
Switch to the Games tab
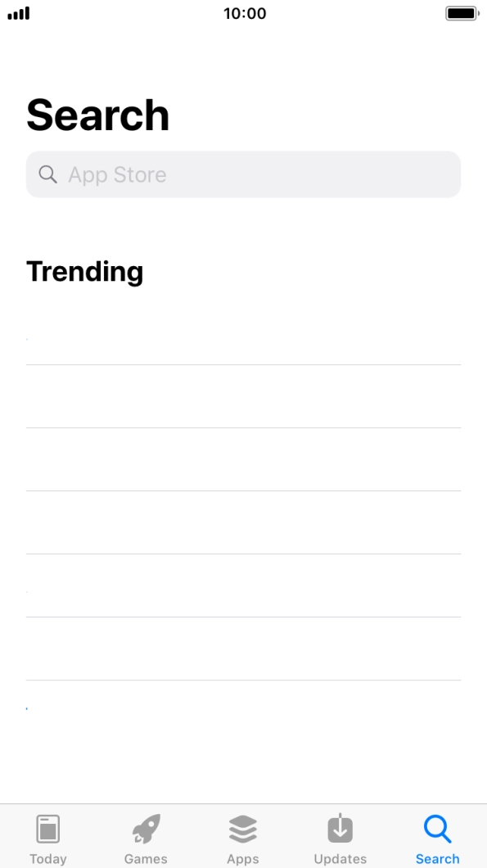146,837
